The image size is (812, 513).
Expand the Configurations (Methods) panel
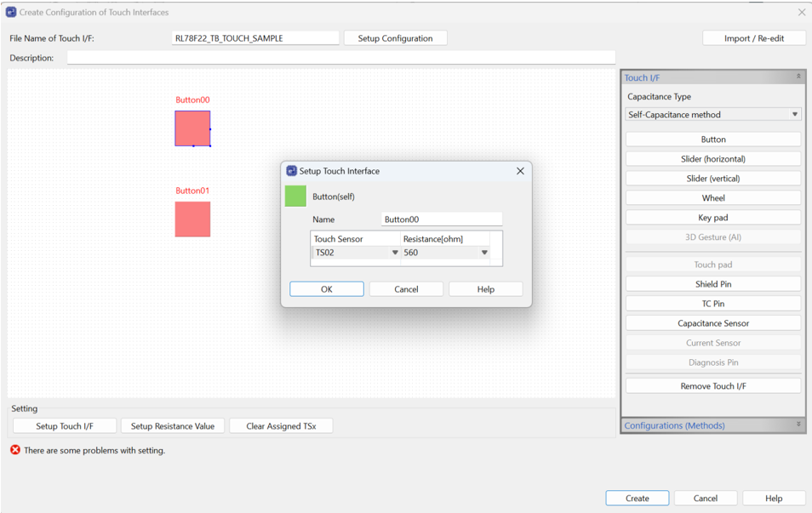click(798, 425)
